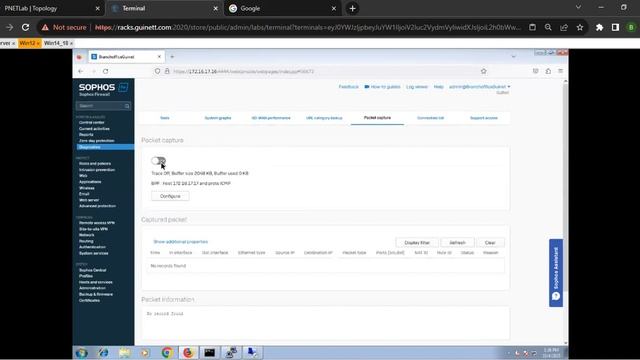The width and height of the screenshot is (640, 360).
Task: Open Wireless in sidebar
Action: [x=87, y=188]
